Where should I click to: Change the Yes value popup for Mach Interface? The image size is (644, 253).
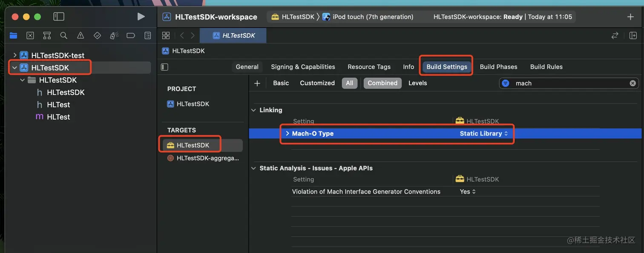468,192
